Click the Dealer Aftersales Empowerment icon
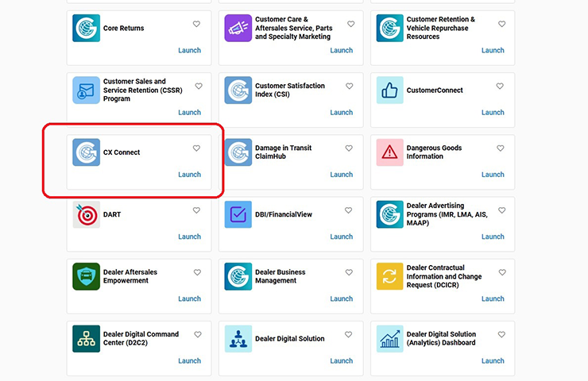Viewport: 588px width, 381px height. [x=86, y=276]
